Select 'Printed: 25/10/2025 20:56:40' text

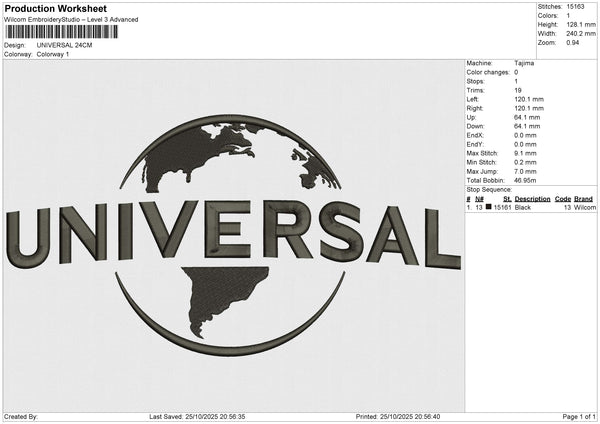pyautogui.click(x=398, y=417)
